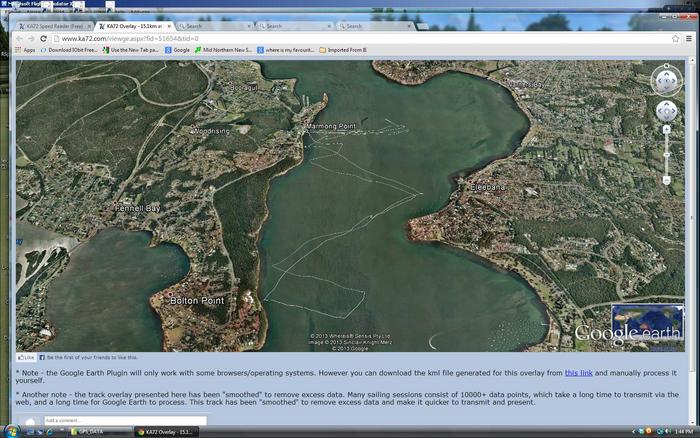Click the Woodrising map label

tap(211, 131)
